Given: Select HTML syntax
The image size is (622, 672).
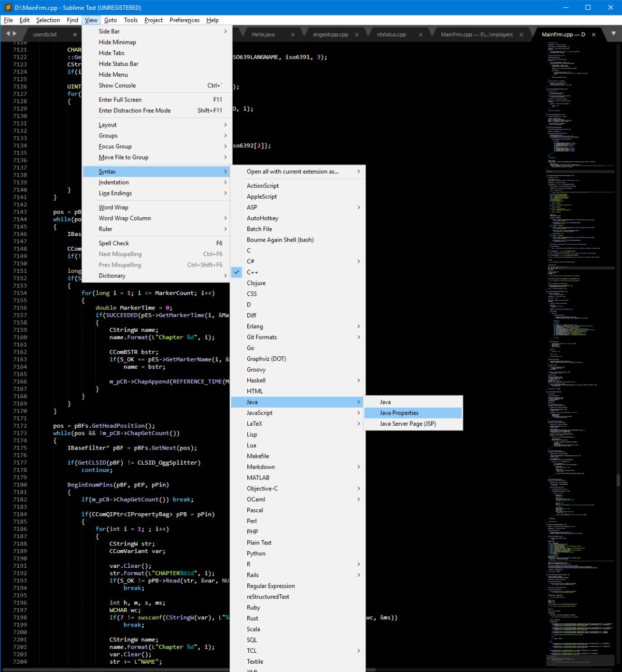Looking at the screenshot, I should 298,391.
